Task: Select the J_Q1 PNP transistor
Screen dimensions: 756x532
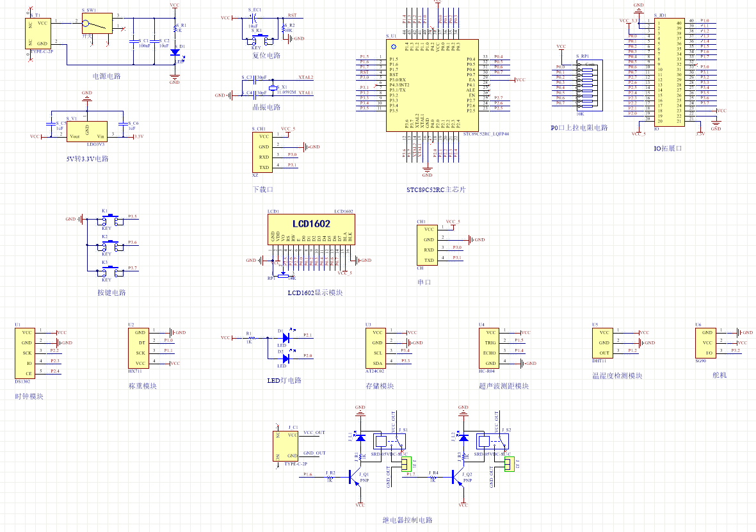Action: point(355,478)
